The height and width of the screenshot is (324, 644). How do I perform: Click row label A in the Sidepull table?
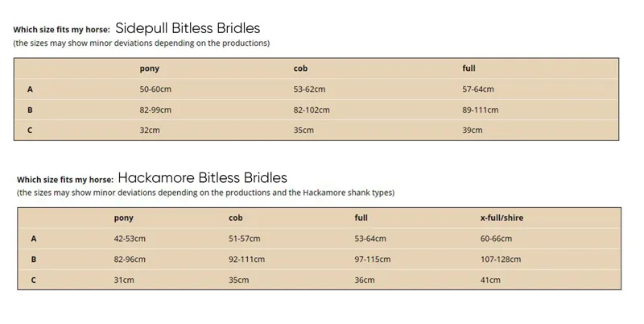pyautogui.click(x=30, y=89)
